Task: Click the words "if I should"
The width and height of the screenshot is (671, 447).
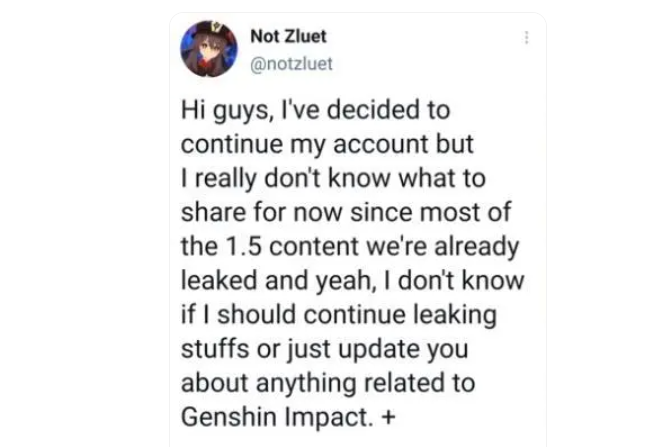Action: point(236,314)
